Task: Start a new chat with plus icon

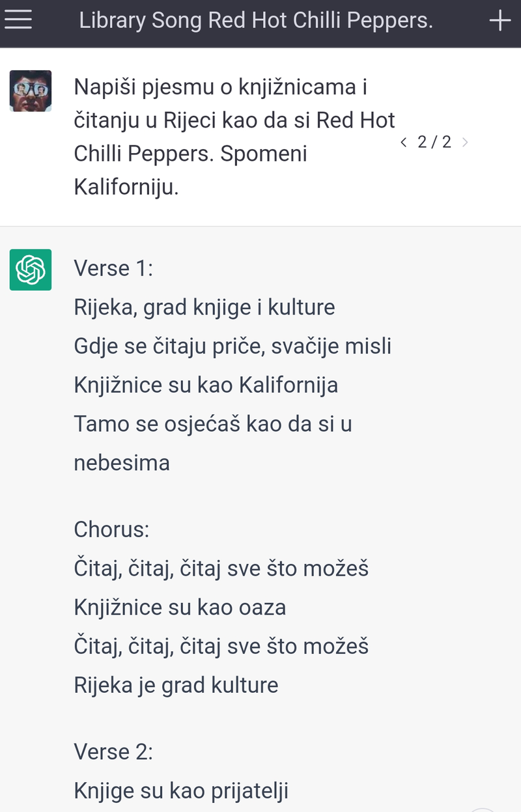Action: (x=500, y=21)
